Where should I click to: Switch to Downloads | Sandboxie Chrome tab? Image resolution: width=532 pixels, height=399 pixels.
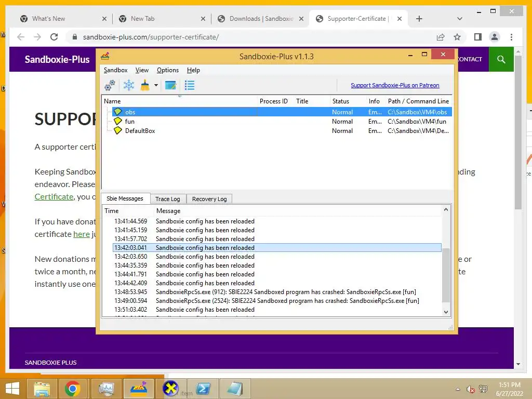point(261,19)
